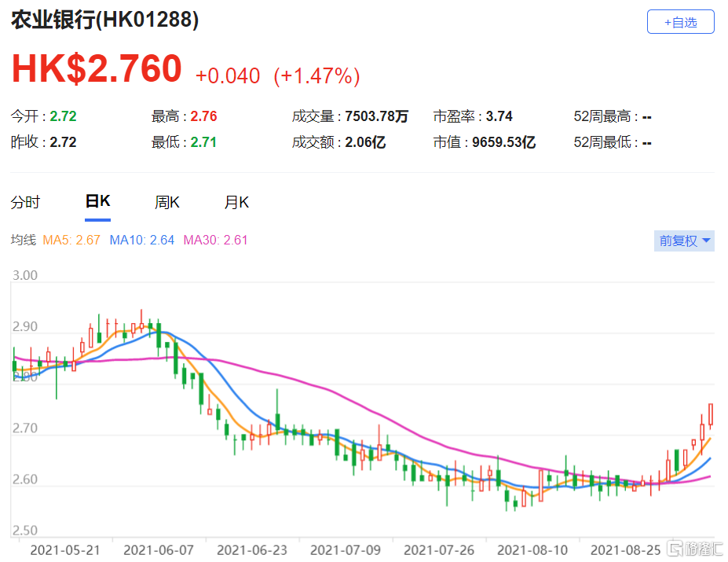Click the MA5: 2.67 indicator label
Screen dimensions: 728x562
(71, 240)
